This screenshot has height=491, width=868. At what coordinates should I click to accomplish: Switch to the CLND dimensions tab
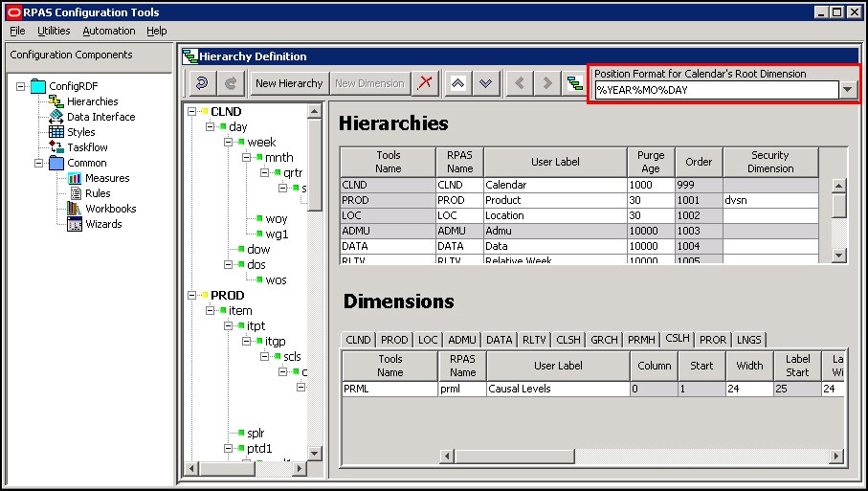[x=358, y=340]
